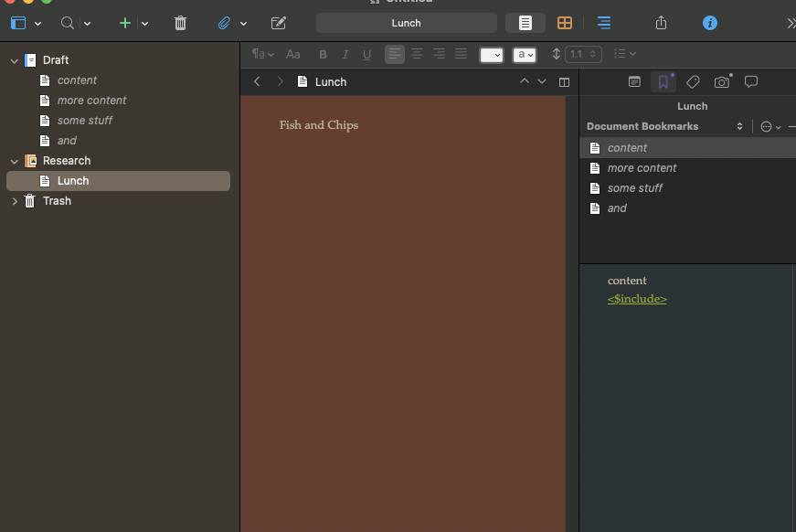The image size is (796, 532).
Task: Click the <$include> link in the preview
Action: (x=637, y=299)
